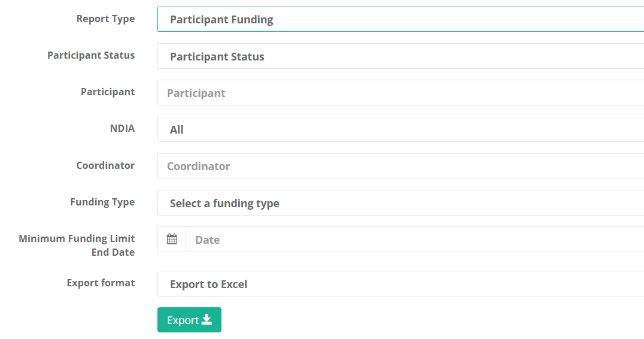This screenshot has height=339, width=644.
Task: Click the NDIA field label
Action: click(x=122, y=128)
